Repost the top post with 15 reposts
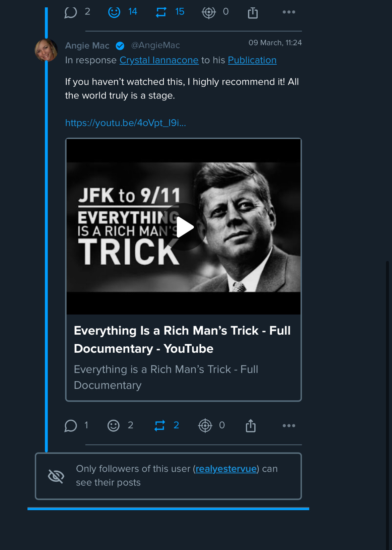 click(x=161, y=12)
